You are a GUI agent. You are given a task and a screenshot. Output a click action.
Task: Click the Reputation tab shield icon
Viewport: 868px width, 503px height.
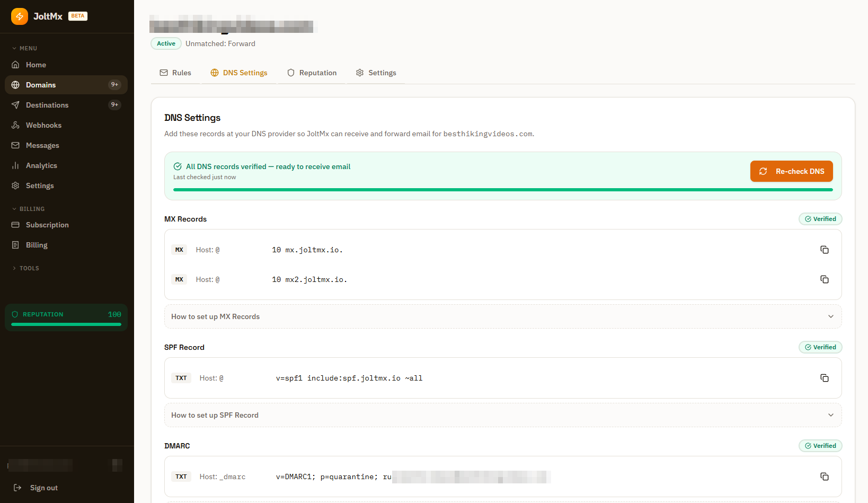291,73
